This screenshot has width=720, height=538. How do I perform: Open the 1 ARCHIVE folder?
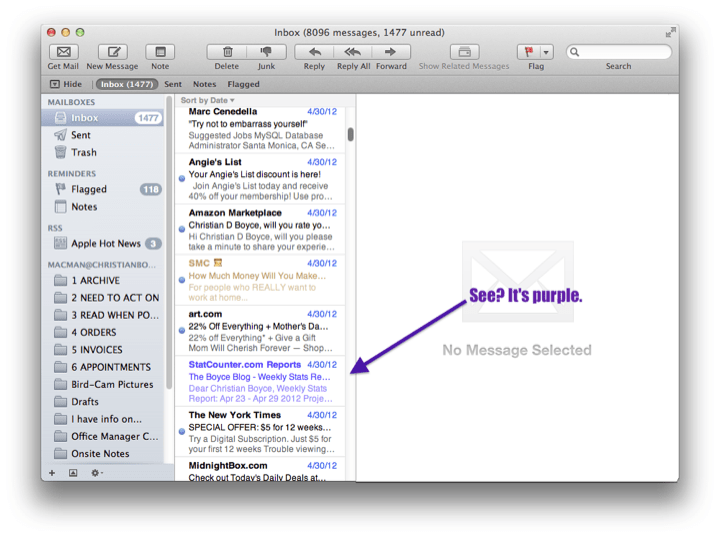[102, 280]
